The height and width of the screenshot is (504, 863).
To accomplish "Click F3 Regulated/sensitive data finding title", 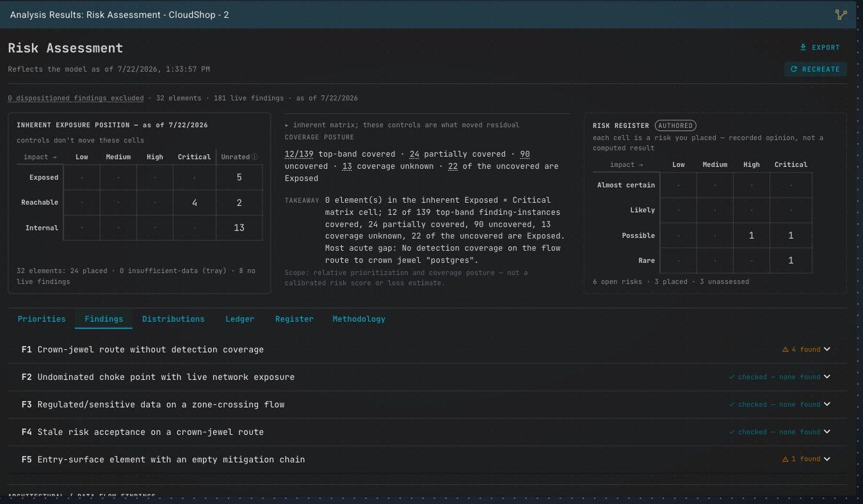I will point(161,404).
